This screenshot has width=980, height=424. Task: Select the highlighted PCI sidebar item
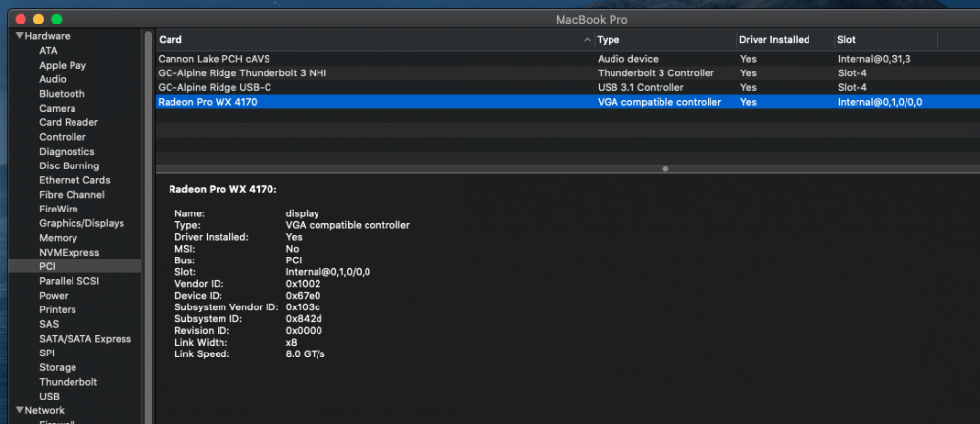tap(74, 266)
